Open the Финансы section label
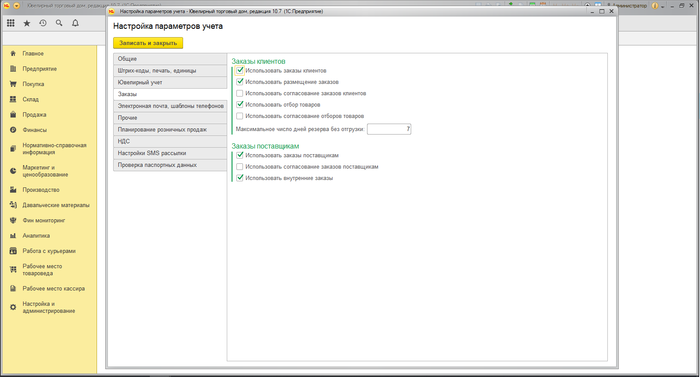This screenshot has height=377, width=700. pyautogui.click(x=35, y=130)
